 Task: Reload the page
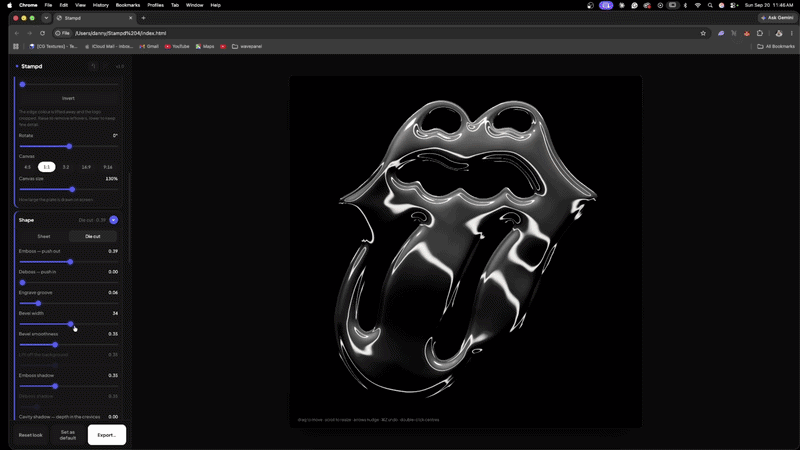click(x=42, y=33)
